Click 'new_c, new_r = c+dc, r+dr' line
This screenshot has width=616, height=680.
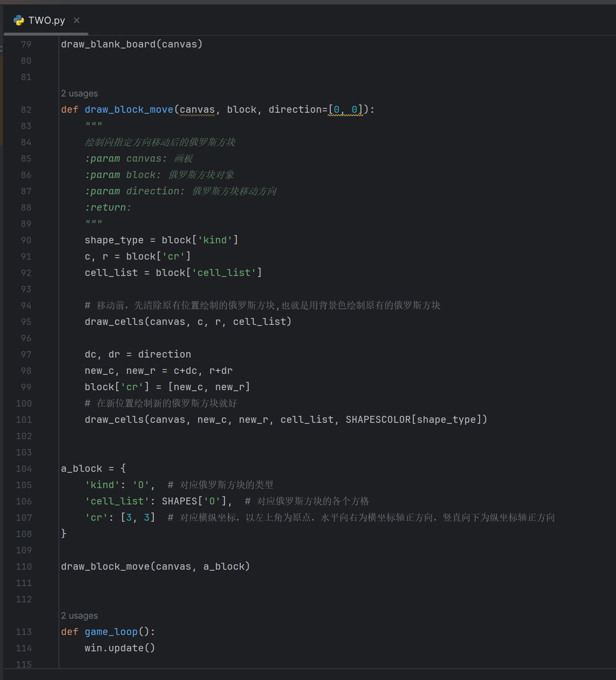point(159,370)
